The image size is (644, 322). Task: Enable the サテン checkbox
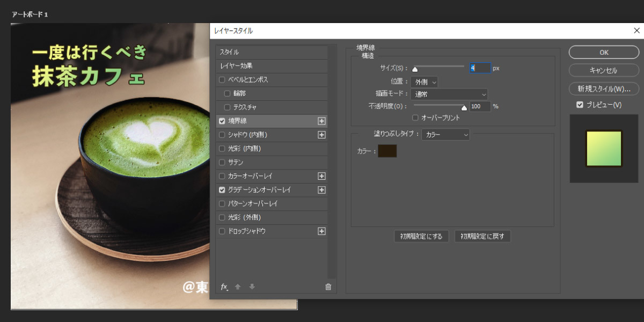pos(222,162)
